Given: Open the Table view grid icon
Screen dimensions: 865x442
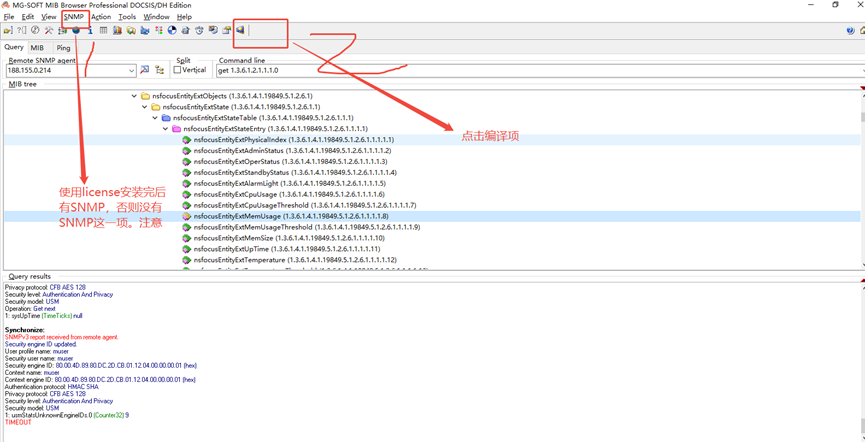Looking at the screenshot, I should (x=103, y=30).
